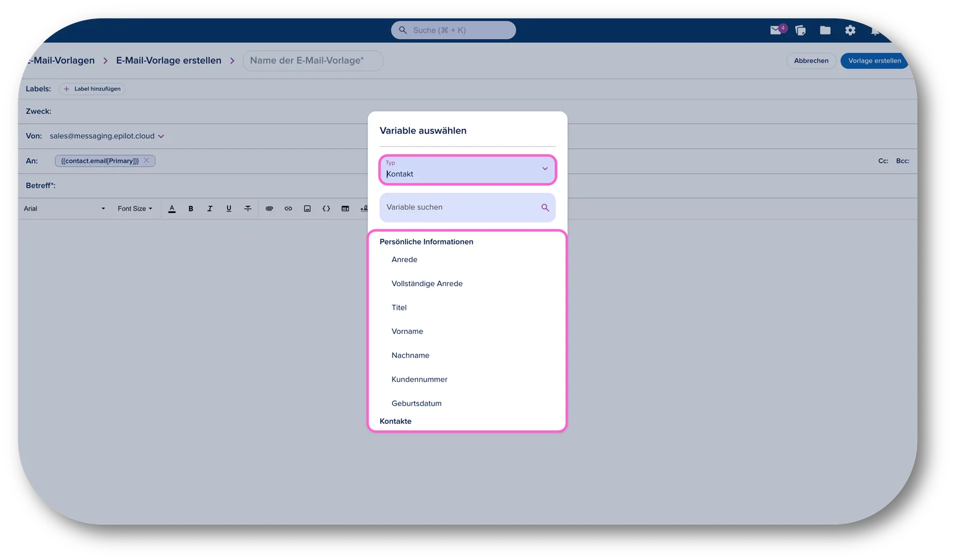
Task: Open settings gear in top bar
Action: click(850, 30)
